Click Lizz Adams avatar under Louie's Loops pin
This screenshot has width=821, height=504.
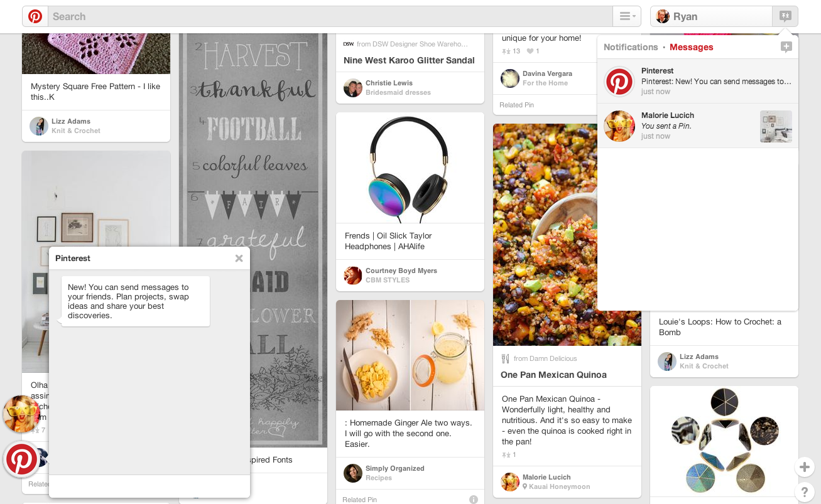tap(667, 362)
